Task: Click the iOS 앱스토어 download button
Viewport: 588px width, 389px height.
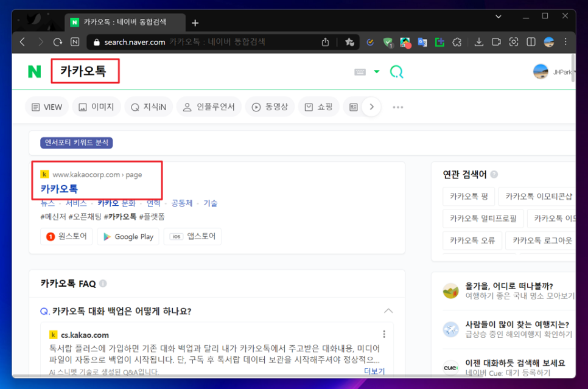Action: click(192, 236)
